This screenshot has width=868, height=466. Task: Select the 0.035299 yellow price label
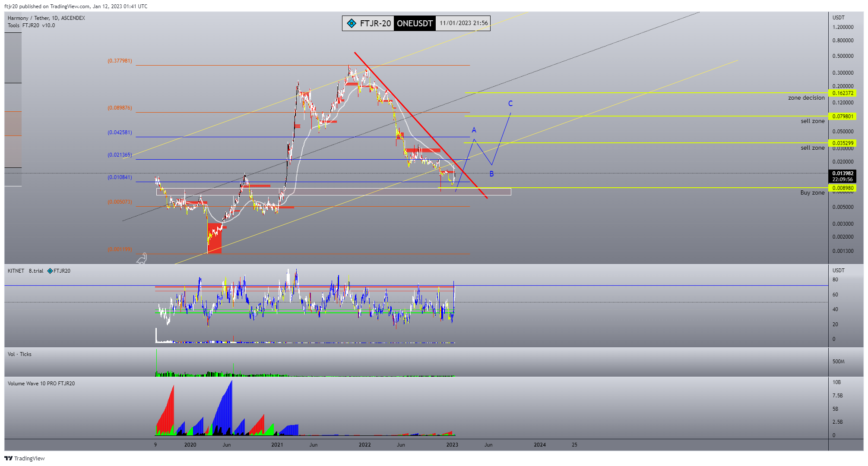point(843,143)
